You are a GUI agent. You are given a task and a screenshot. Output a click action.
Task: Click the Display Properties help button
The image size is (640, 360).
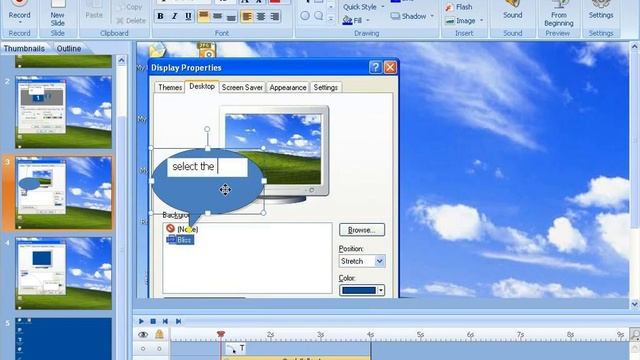[x=375, y=67]
